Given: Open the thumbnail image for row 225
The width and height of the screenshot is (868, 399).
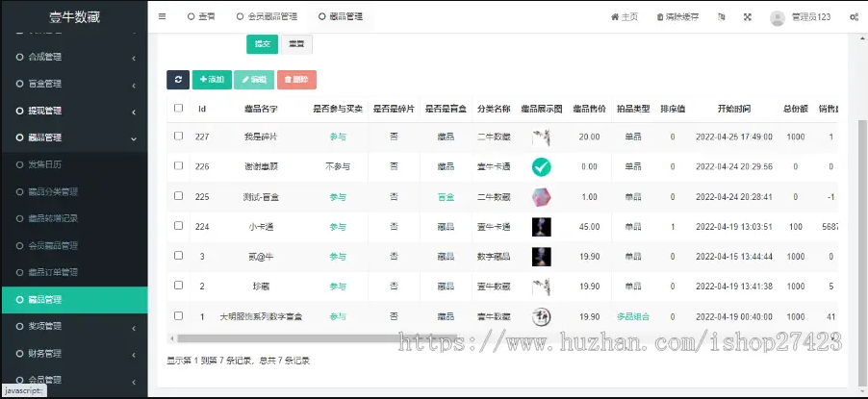Looking at the screenshot, I should click(x=541, y=197).
